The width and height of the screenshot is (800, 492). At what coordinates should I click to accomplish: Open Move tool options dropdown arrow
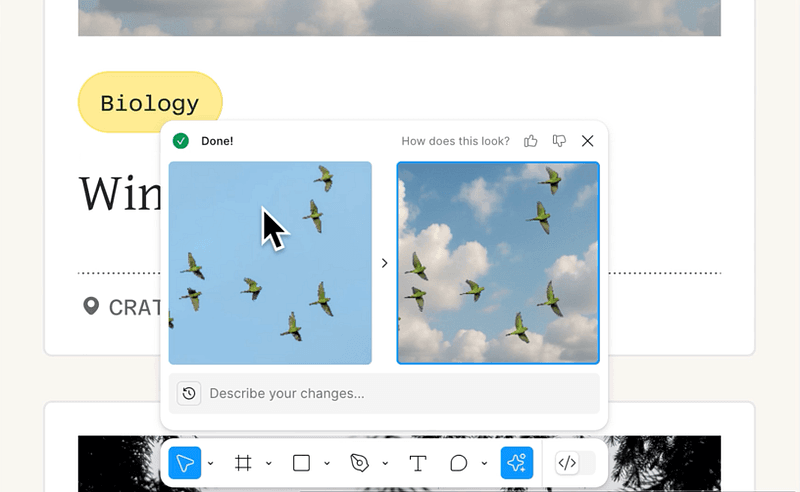tap(211, 463)
